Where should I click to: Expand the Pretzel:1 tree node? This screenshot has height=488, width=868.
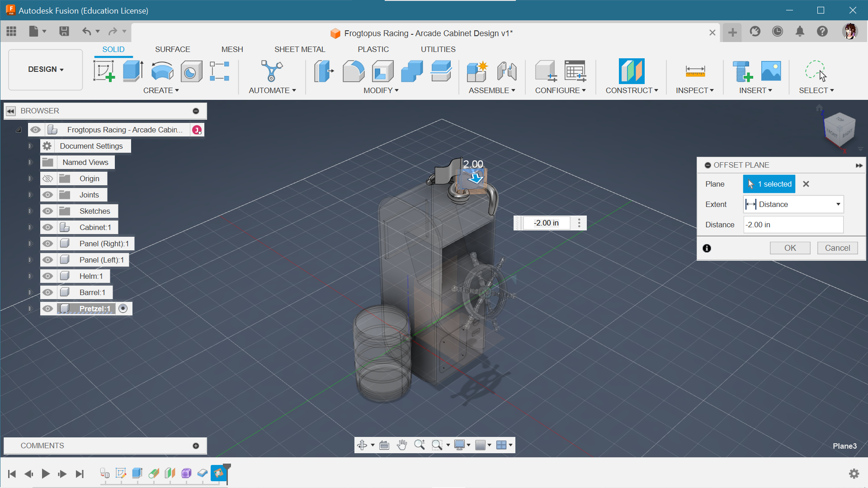(x=30, y=309)
